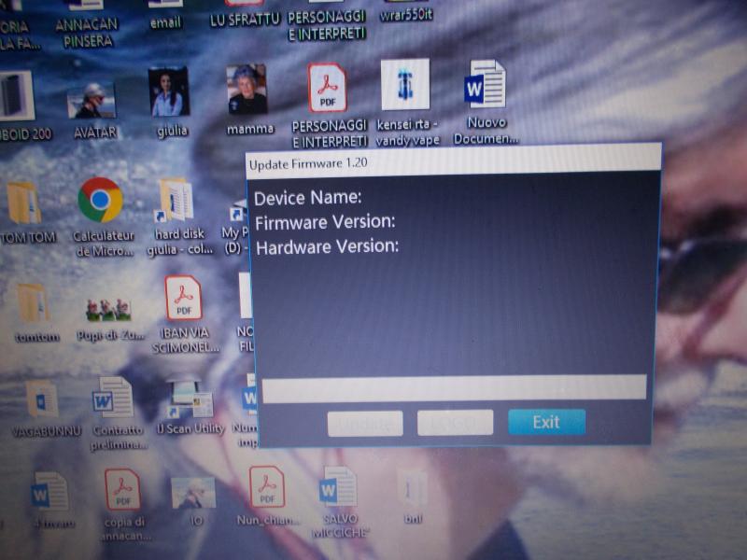Select the device icon labeled ...BOID 200
The height and width of the screenshot is (560, 747).
[x=16, y=95]
